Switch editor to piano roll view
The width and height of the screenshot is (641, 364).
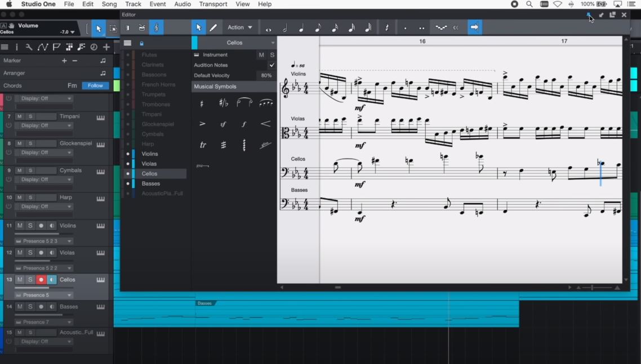pos(127,28)
